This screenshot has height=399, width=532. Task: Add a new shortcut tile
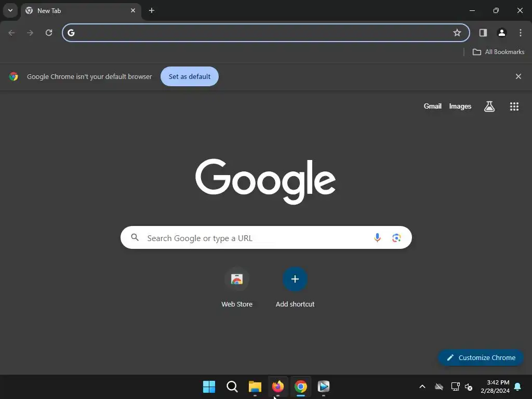295,287
